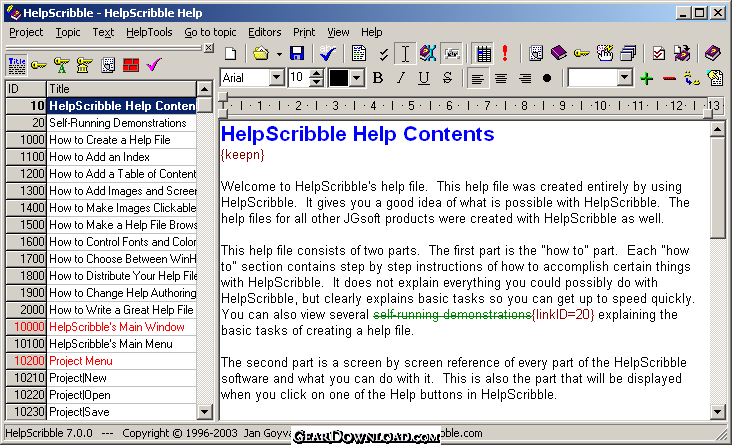732x445 pixels.
Task: Toggle underline formatting
Action: [423, 78]
